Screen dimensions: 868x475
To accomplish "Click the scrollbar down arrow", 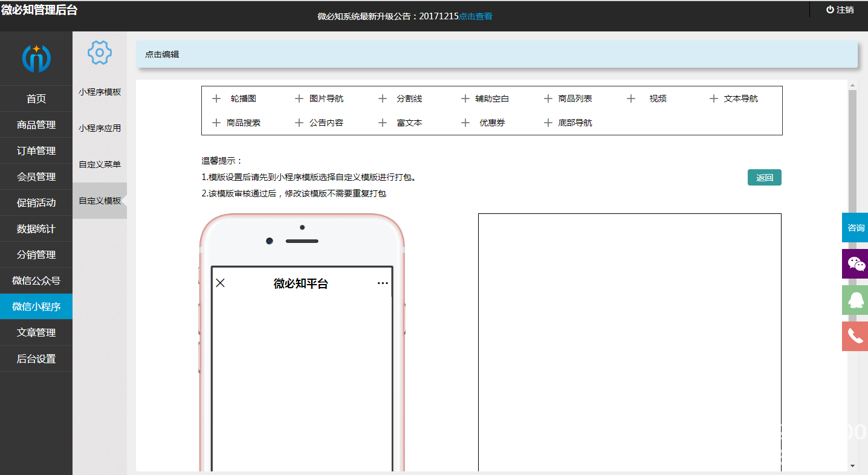I will 852,466.
